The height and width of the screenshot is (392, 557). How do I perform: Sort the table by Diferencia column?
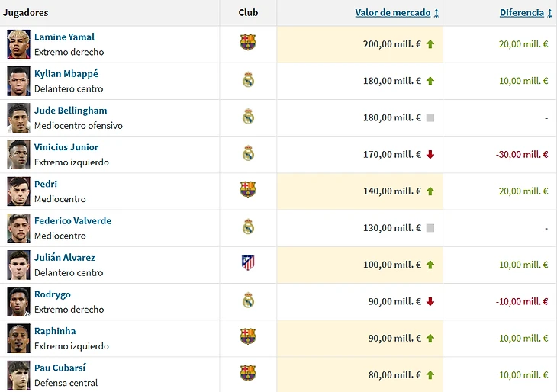click(522, 13)
